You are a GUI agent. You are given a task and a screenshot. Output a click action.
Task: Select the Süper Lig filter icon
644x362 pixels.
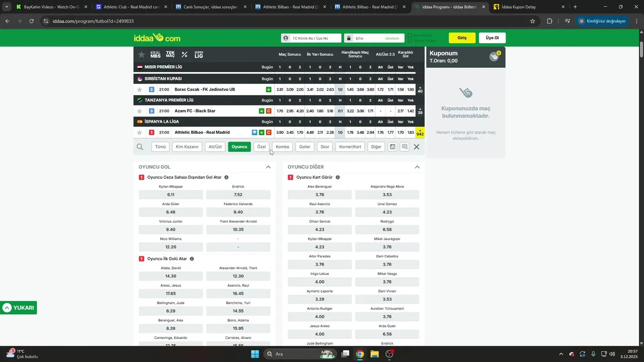click(x=199, y=54)
